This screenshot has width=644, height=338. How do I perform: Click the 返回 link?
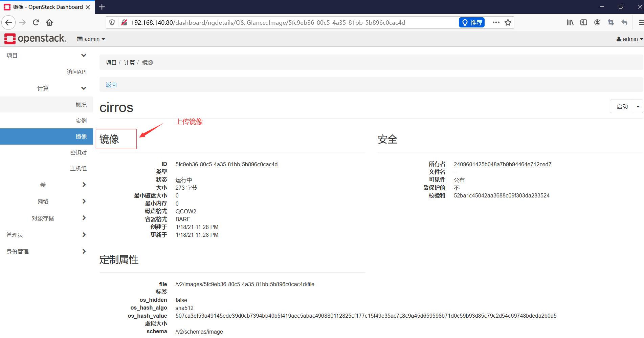tap(111, 85)
